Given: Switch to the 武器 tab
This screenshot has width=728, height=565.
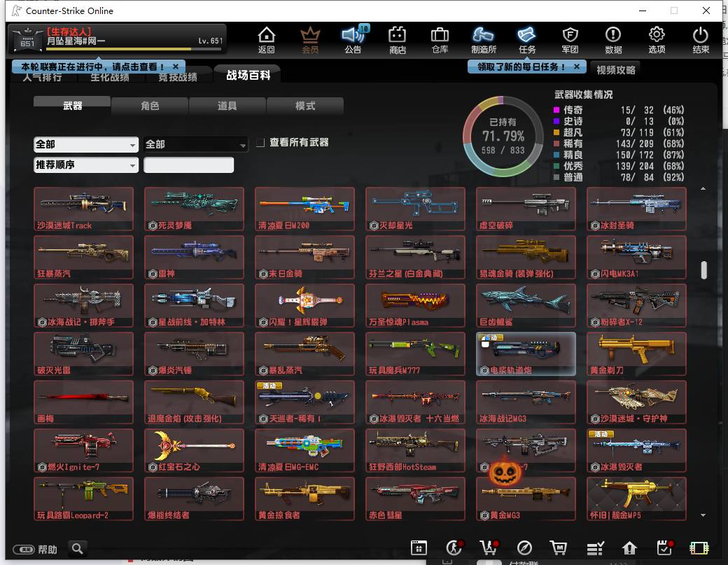Looking at the screenshot, I should (x=72, y=106).
